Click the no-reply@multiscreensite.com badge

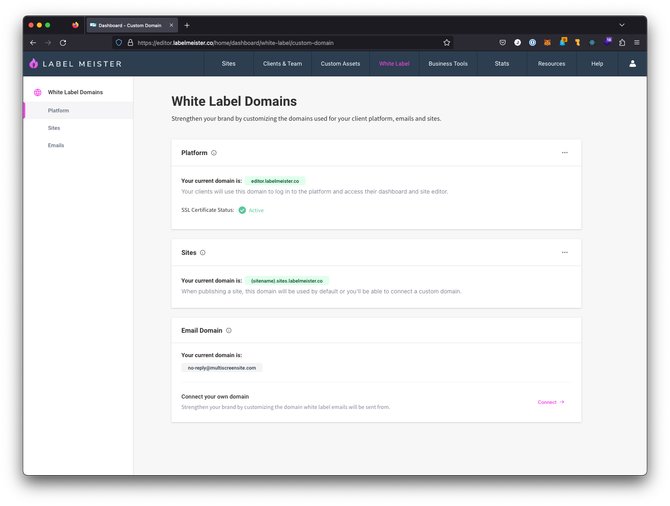click(222, 368)
